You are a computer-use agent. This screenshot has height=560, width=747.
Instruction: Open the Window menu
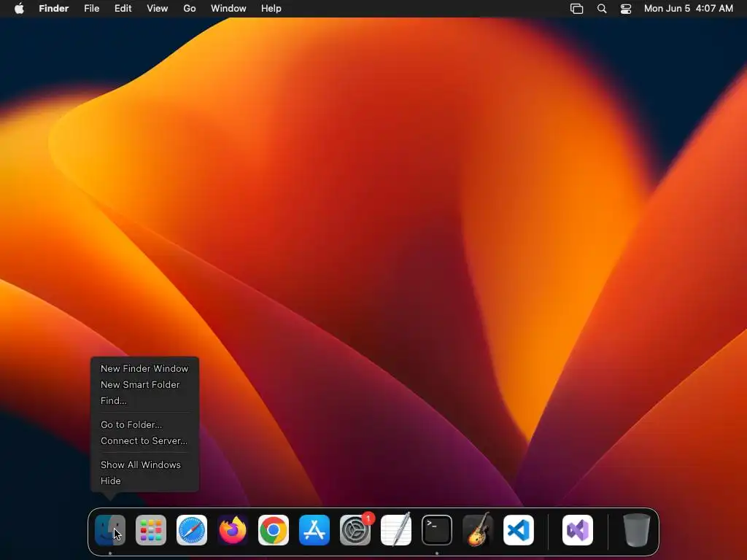(x=228, y=9)
